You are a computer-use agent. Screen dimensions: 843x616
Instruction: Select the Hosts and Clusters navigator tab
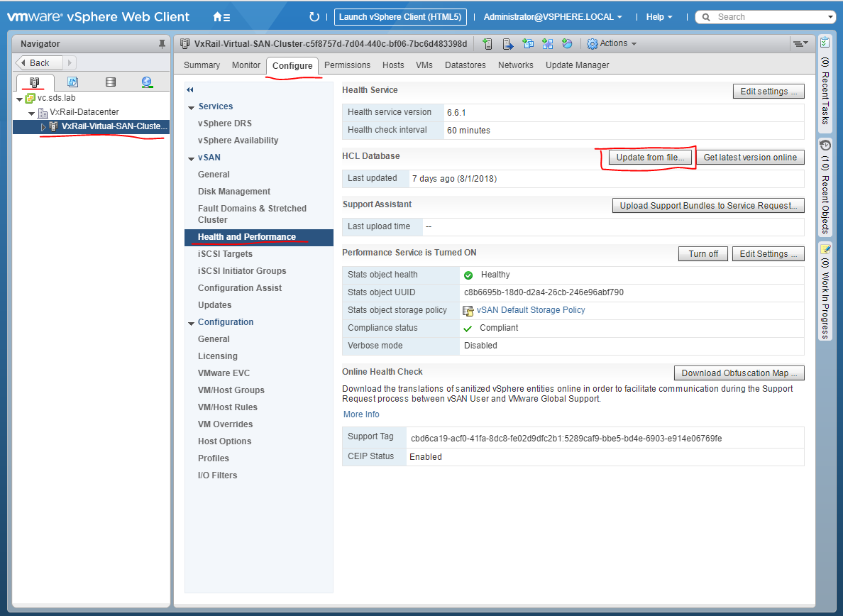35,82
